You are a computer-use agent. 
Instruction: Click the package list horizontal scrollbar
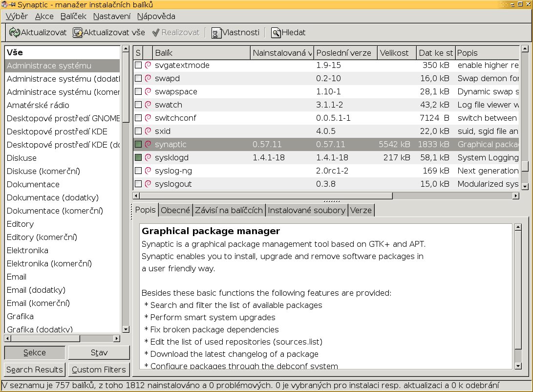coord(266,196)
